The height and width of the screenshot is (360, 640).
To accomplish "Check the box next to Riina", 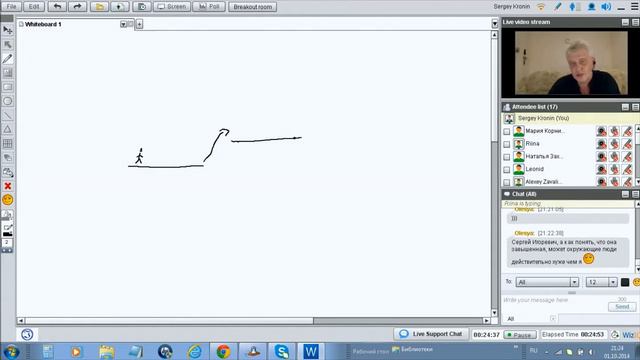I will click(x=507, y=144).
